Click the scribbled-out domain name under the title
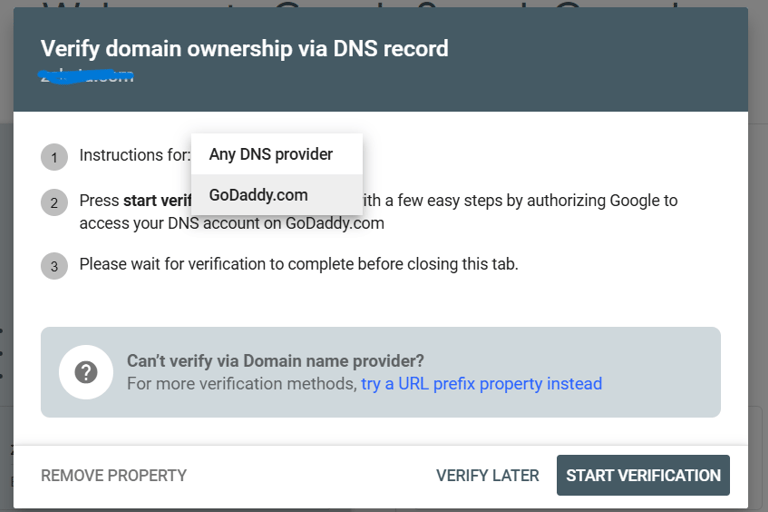This screenshot has width=768, height=512. [x=87, y=76]
